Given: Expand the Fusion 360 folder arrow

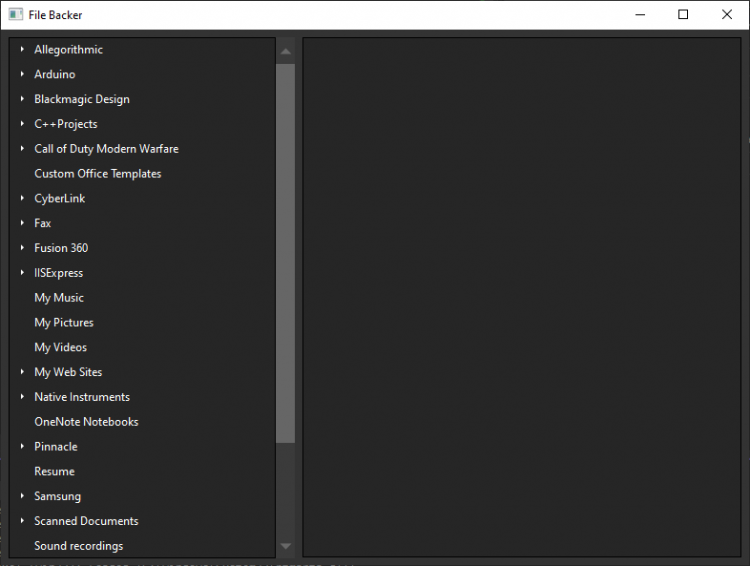Looking at the screenshot, I should point(22,248).
